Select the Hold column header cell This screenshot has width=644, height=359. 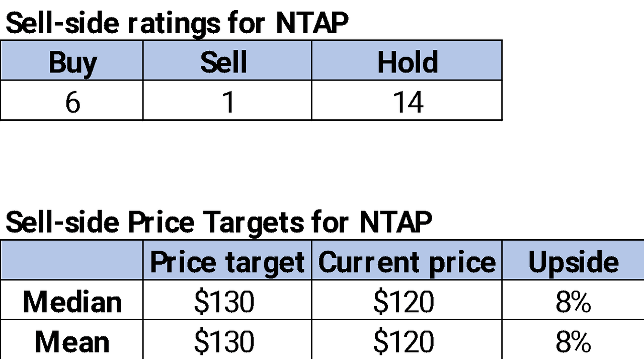pyautogui.click(x=407, y=61)
